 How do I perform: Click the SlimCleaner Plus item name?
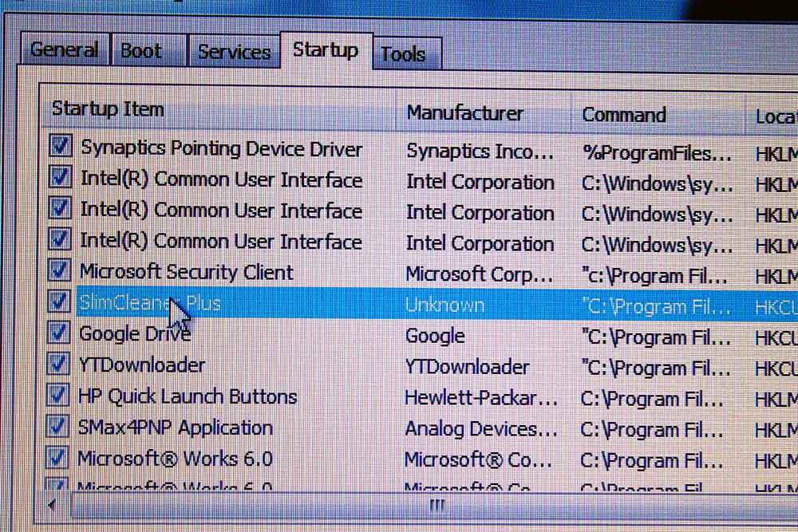point(150,303)
